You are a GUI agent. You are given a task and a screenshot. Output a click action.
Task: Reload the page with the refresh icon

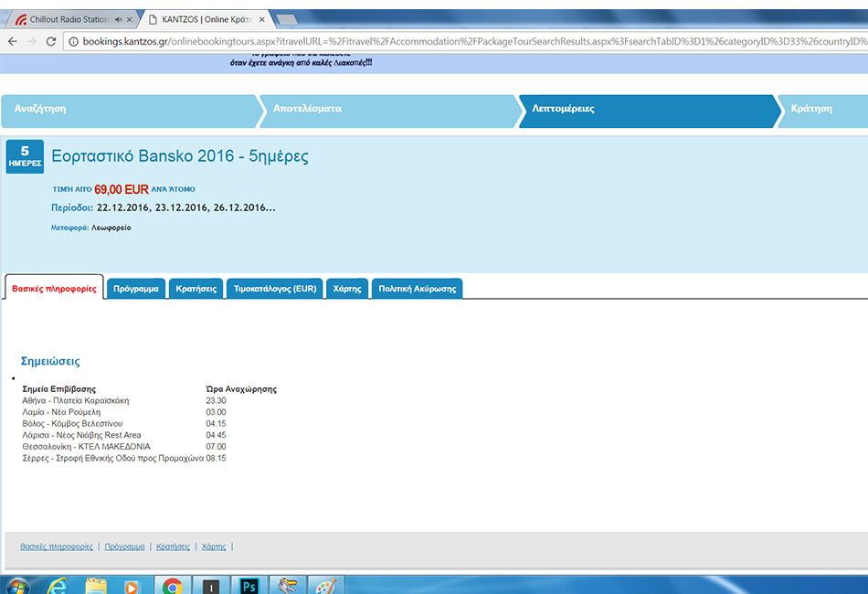(51, 41)
